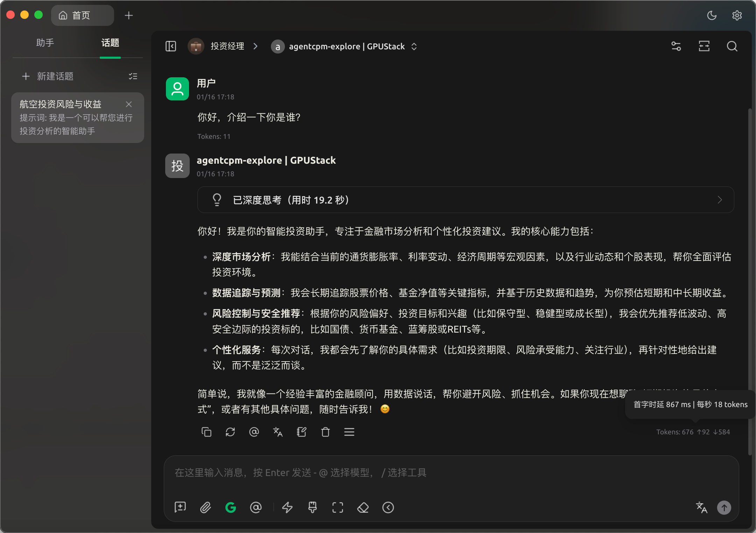The width and height of the screenshot is (756, 533).
Task: Delete the assistant message with trash icon
Action: pyautogui.click(x=325, y=432)
